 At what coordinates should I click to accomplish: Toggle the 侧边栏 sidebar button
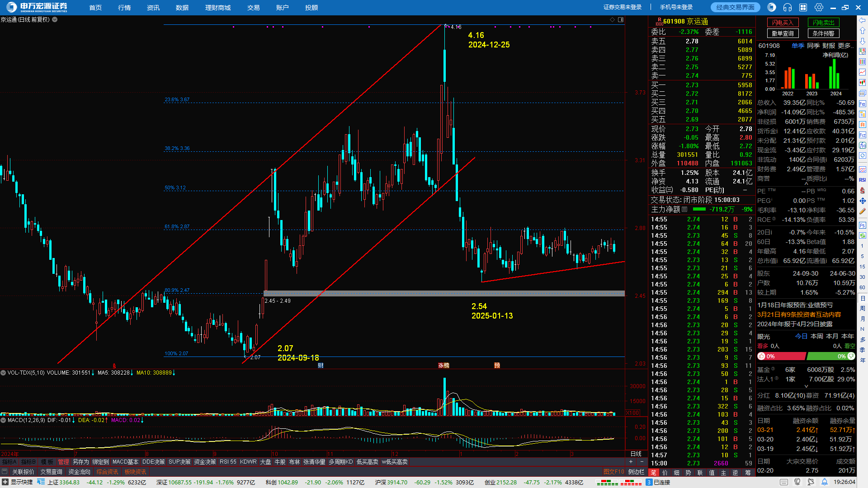point(636,472)
